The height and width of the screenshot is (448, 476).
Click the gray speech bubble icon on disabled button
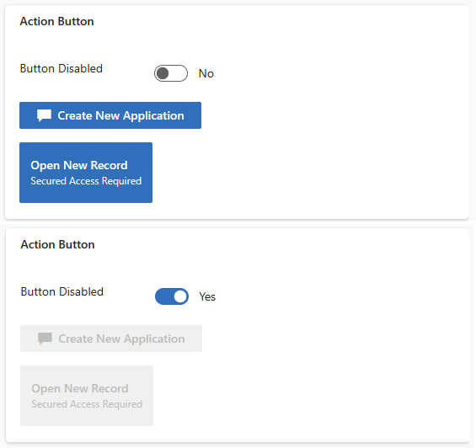point(45,339)
